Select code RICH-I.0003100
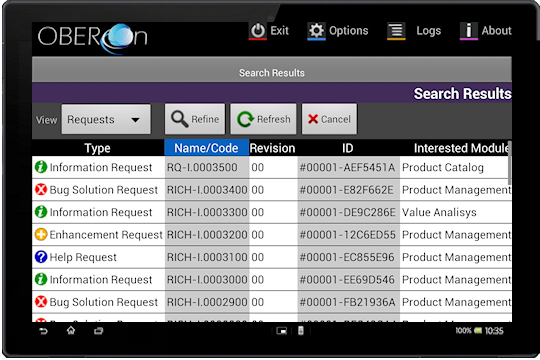Viewport: 540px width, 360px height. [207, 257]
